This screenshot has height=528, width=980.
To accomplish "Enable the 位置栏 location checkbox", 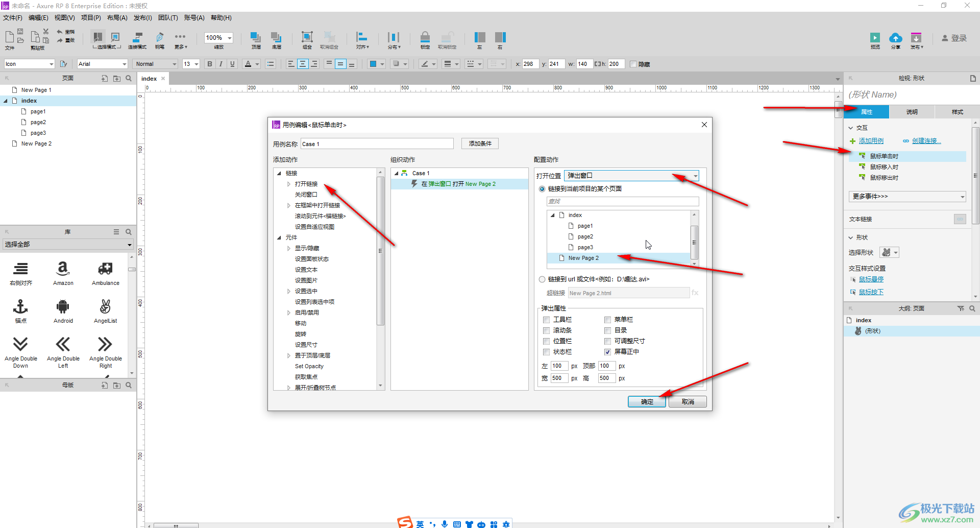I will 547,341.
